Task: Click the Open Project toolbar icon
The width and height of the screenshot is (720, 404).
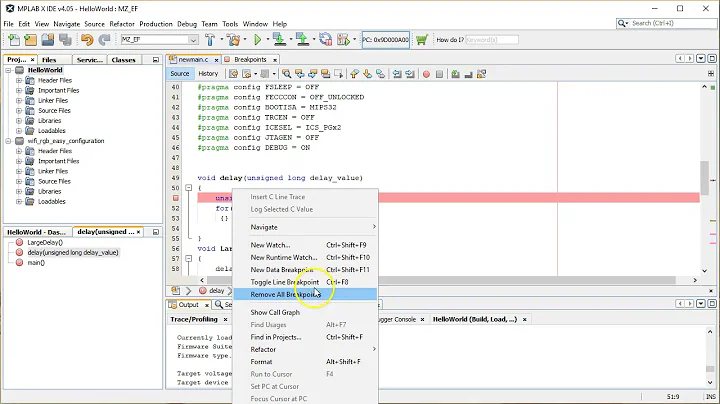Action: coord(48,40)
